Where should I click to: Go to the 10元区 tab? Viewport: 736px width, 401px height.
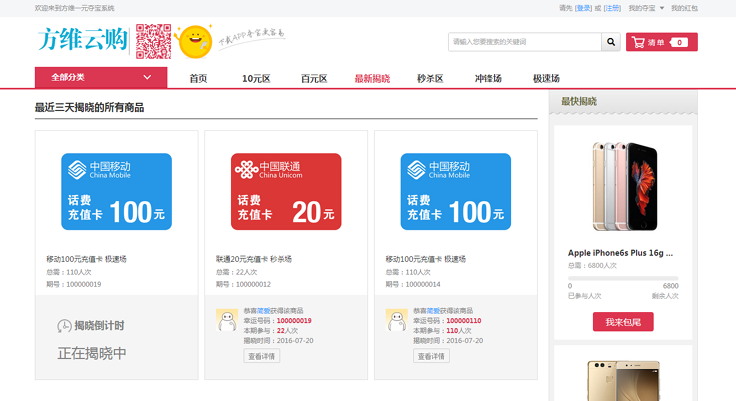[x=256, y=78]
